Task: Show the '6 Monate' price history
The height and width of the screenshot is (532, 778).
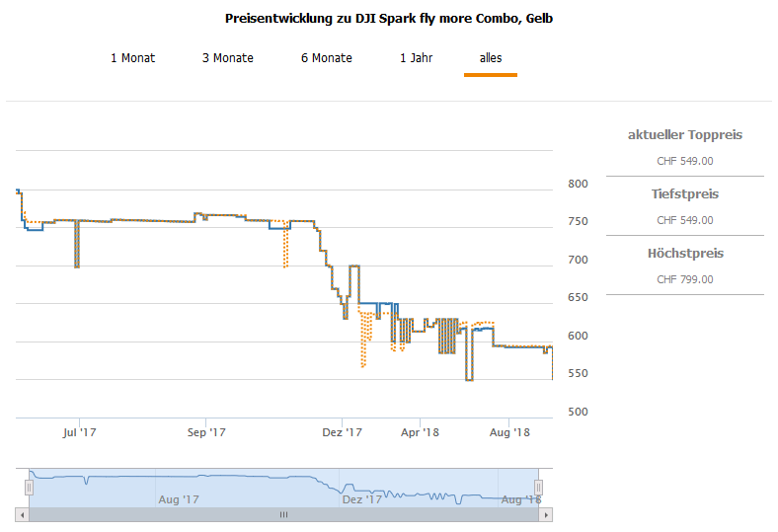Action: [x=327, y=58]
